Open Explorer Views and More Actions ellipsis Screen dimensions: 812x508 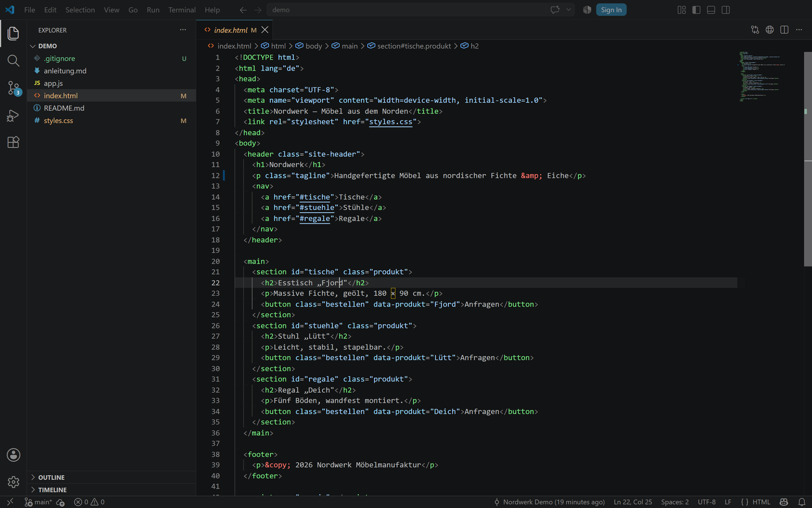[183, 30]
